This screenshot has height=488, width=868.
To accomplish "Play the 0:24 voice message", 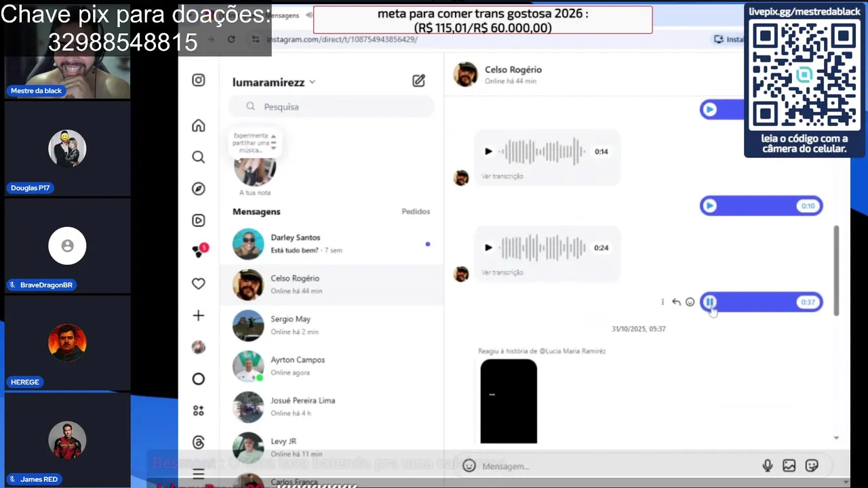I will coord(488,248).
